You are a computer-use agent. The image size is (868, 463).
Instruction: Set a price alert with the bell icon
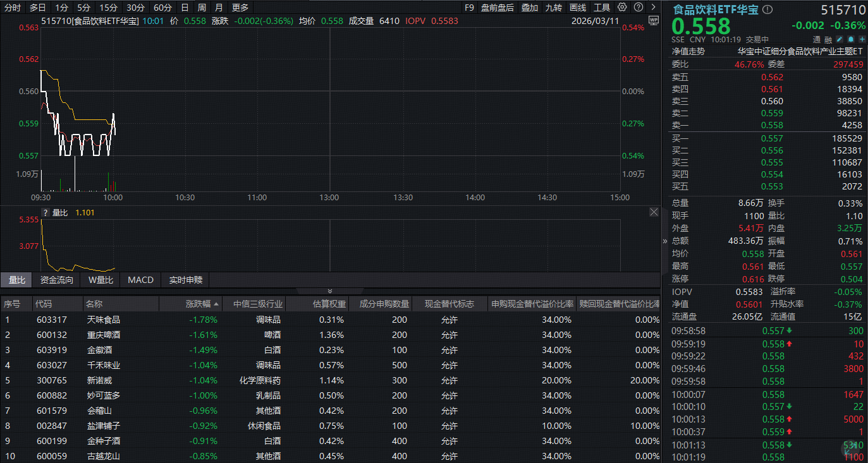click(852, 39)
